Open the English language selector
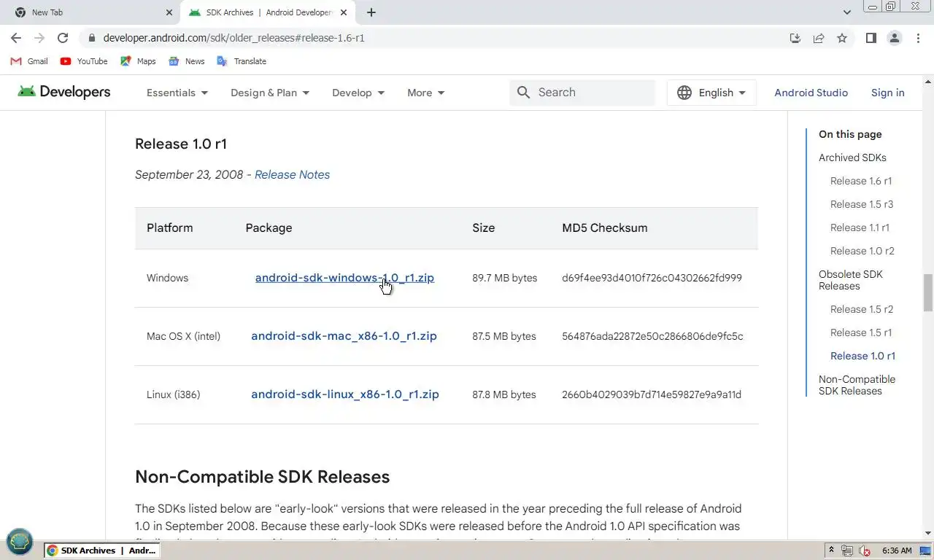Viewport: 934px width, 560px height. coord(711,93)
